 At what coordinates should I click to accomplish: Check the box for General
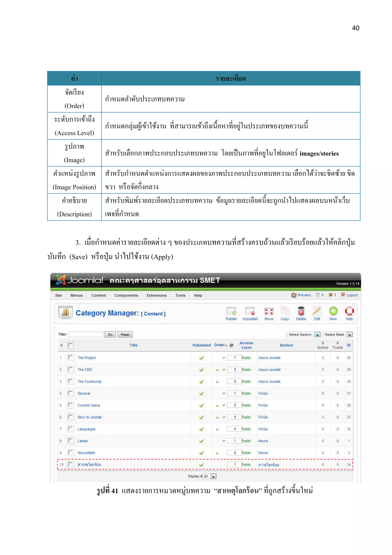point(70,393)
